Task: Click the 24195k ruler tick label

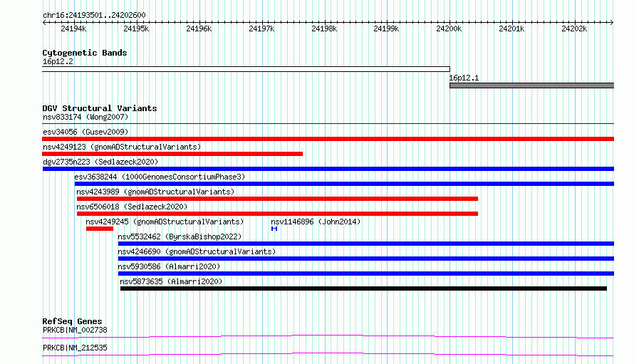Action: (x=136, y=28)
